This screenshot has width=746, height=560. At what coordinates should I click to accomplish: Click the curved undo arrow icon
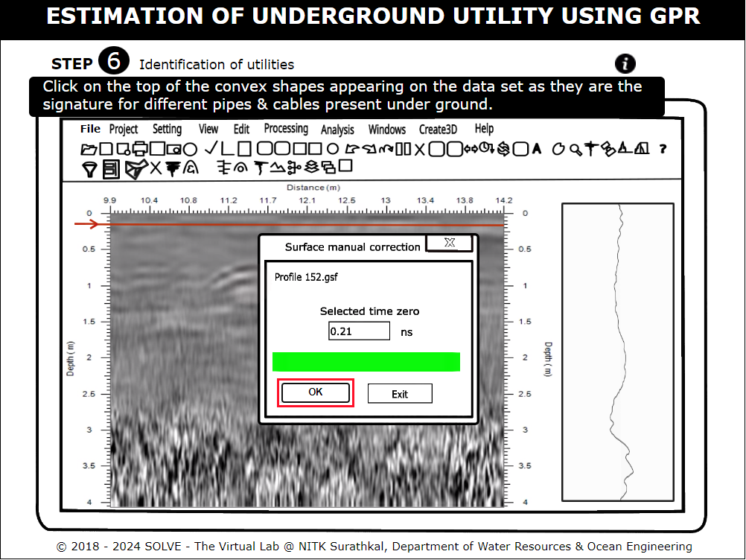(x=352, y=150)
